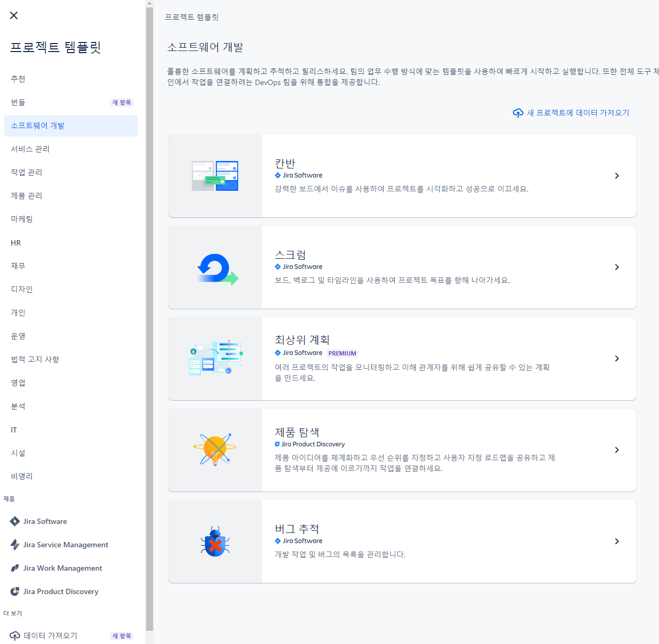The image size is (659, 644).
Task: Open the 스크럼 template via its chevron arrow
Action: point(617,267)
